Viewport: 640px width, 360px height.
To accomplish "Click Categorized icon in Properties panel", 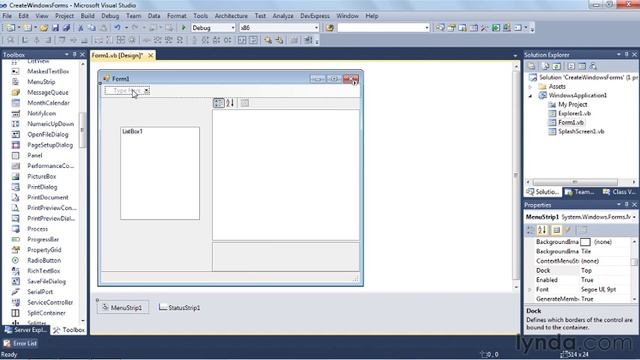I will [531, 230].
